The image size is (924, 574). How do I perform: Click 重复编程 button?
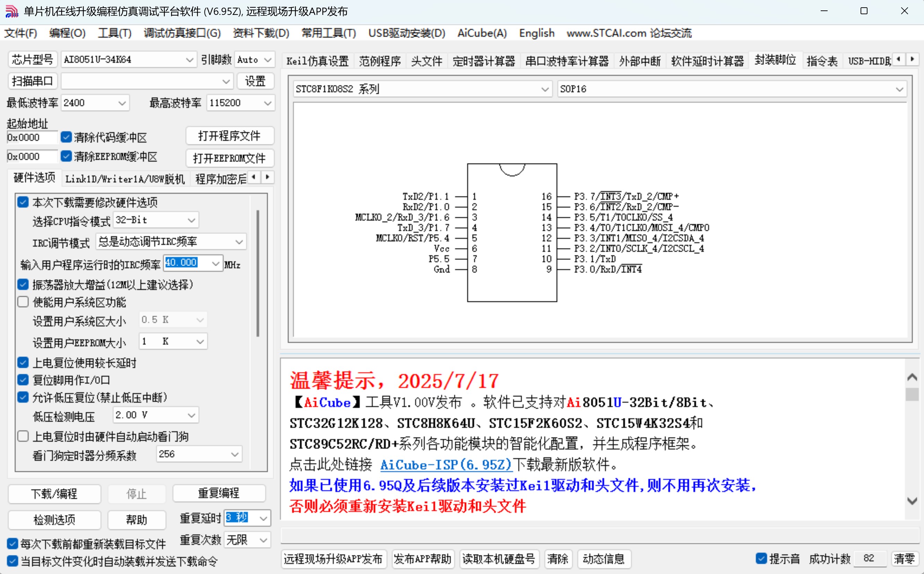(219, 493)
